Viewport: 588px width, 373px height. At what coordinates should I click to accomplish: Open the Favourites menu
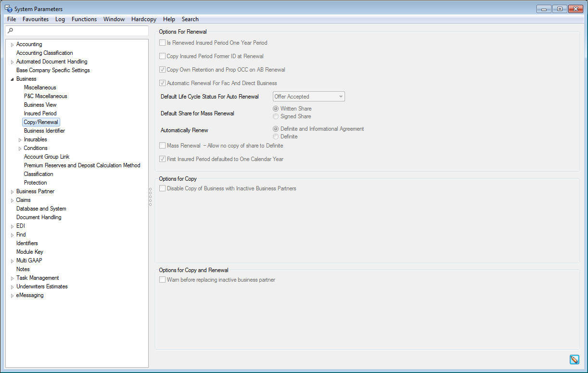click(36, 19)
